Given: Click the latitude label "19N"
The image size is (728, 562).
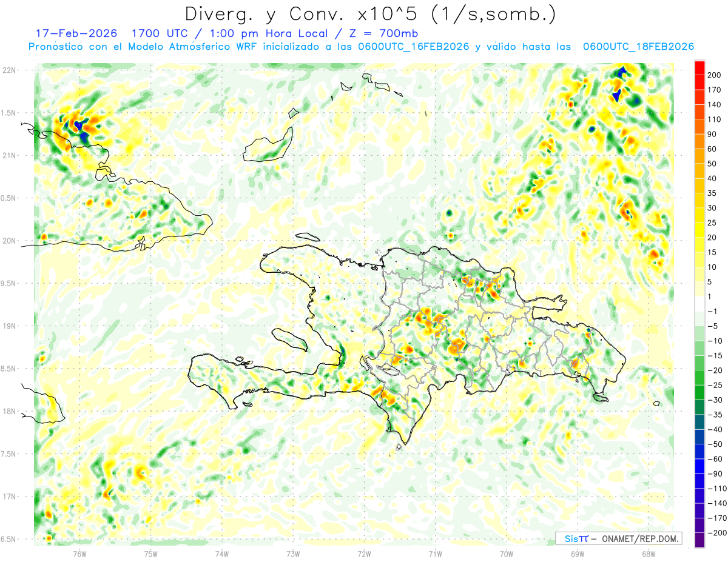Looking at the screenshot, I should pyautogui.click(x=8, y=326).
